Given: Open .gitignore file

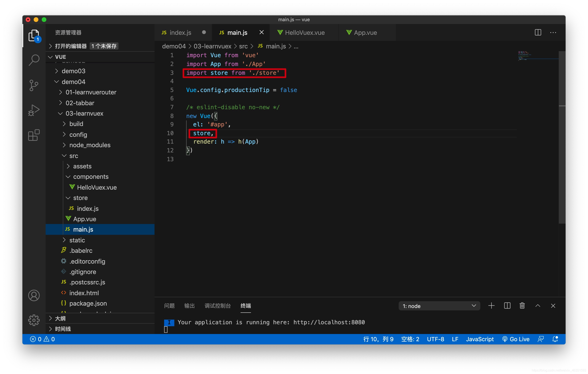Looking at the screenshot, I should pyautogui.click(x=100, y=272).
